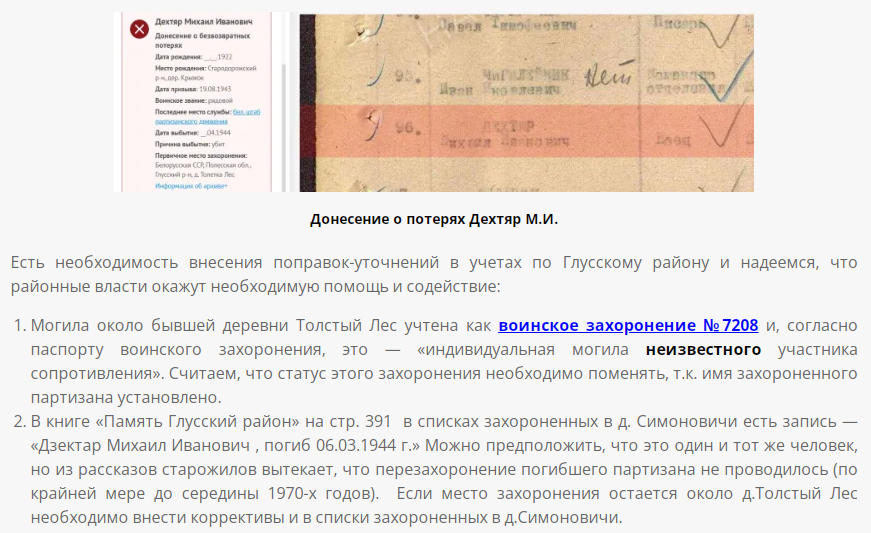
Task: Open the «воинское захоронение №7208» link
Action: (x=628, y=325)
